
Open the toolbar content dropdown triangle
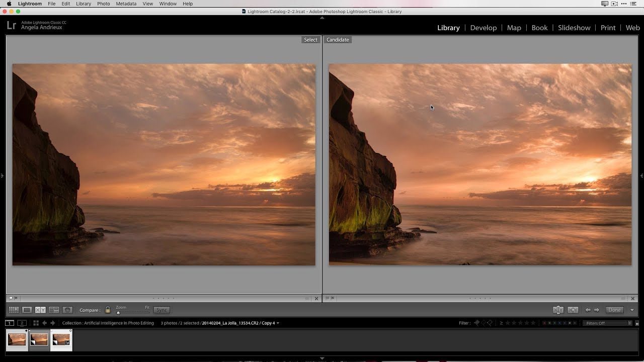632,310
